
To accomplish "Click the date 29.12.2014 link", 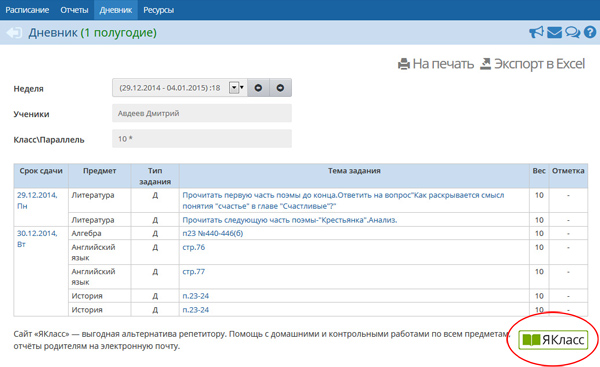I will (37, 195).
